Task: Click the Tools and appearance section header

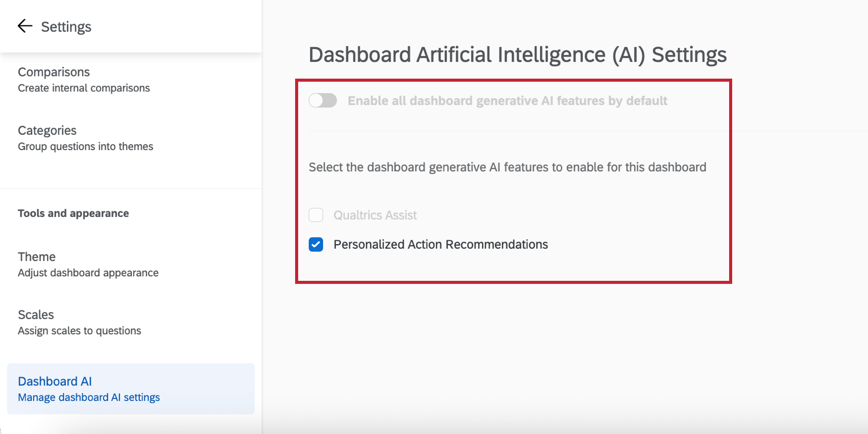Action: pos(73,213)
